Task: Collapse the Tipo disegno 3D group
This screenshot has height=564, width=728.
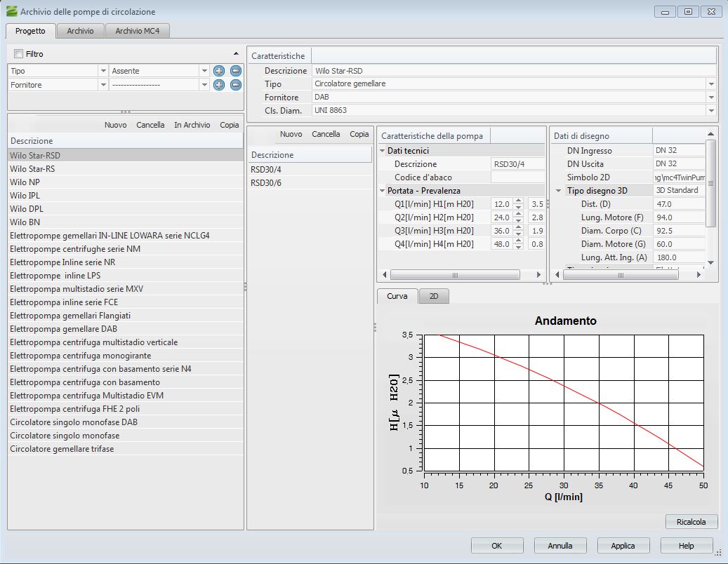Action: coord(558,191)
